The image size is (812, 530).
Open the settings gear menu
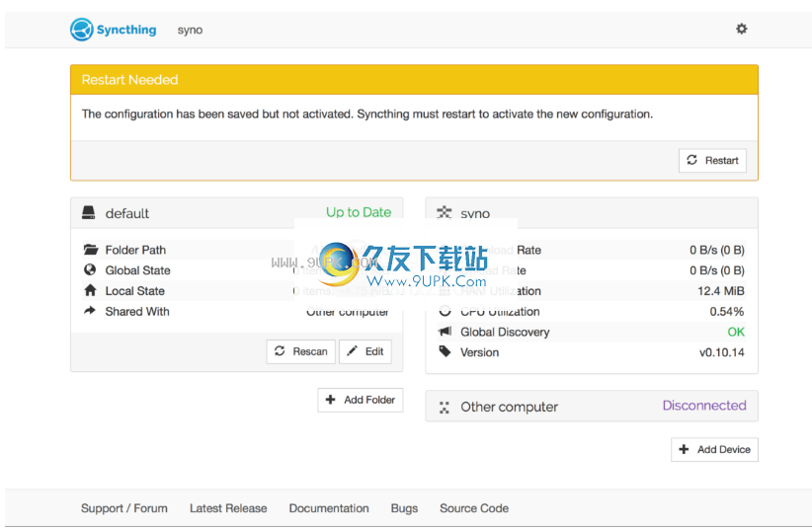pyautogui.click(x=742, y=29)
